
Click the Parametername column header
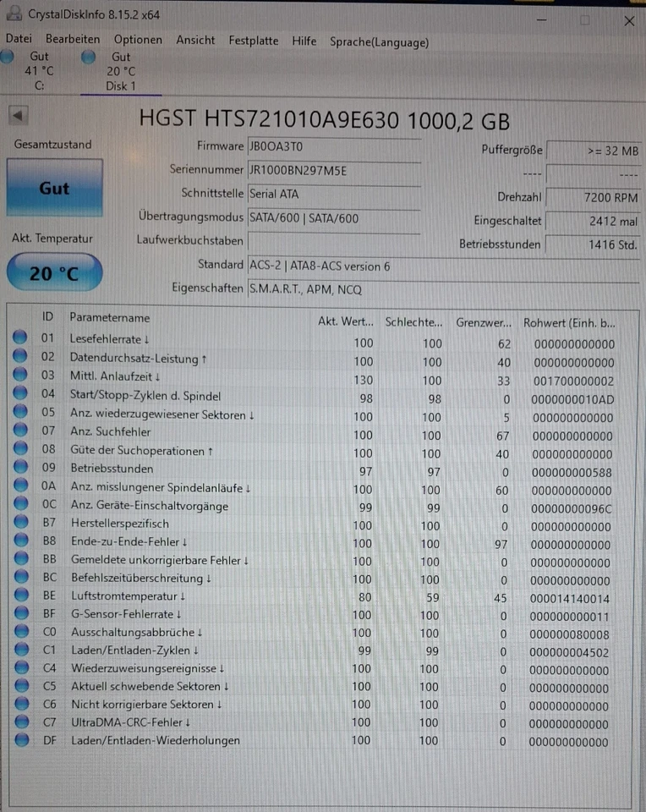pos(110,317)
